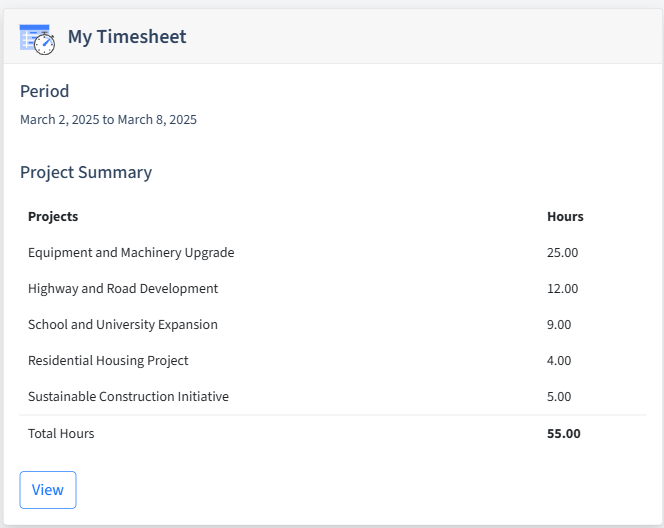Open the View button
This screenshot has width=664, height=528.
pos(48,490)
